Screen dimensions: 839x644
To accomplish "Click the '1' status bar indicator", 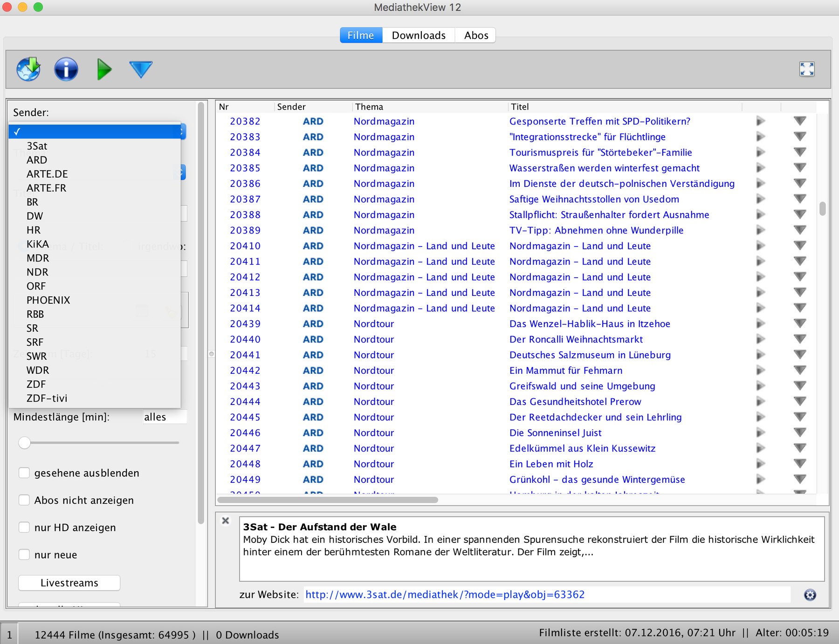I will click(9, 635).
